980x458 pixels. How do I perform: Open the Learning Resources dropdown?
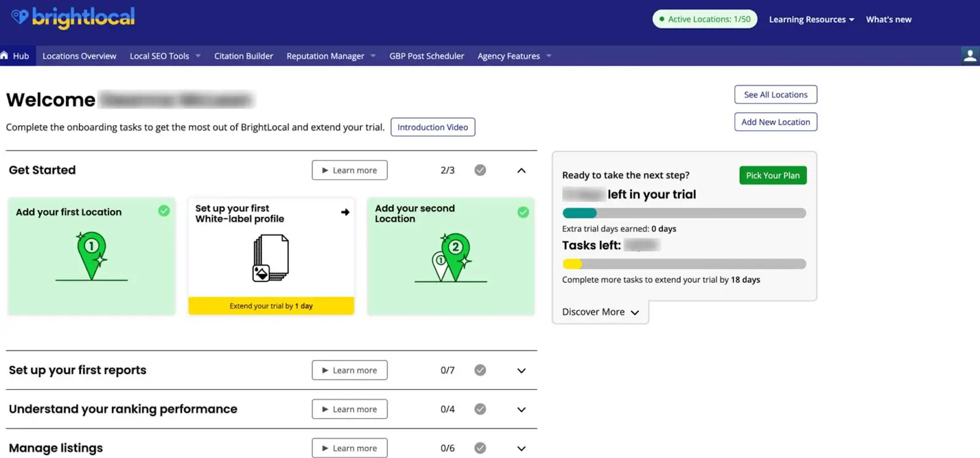pos(812,20)
